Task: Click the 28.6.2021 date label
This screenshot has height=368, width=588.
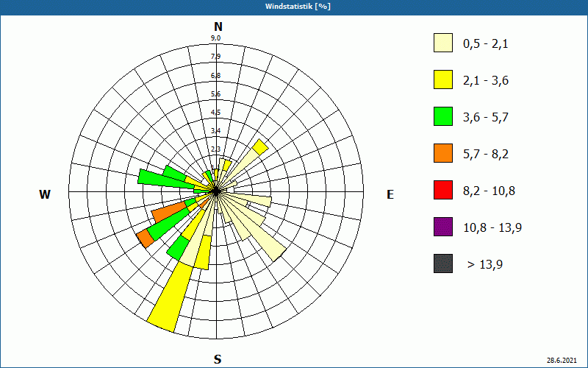Action: pyautogui.click(x=562, y=360)
